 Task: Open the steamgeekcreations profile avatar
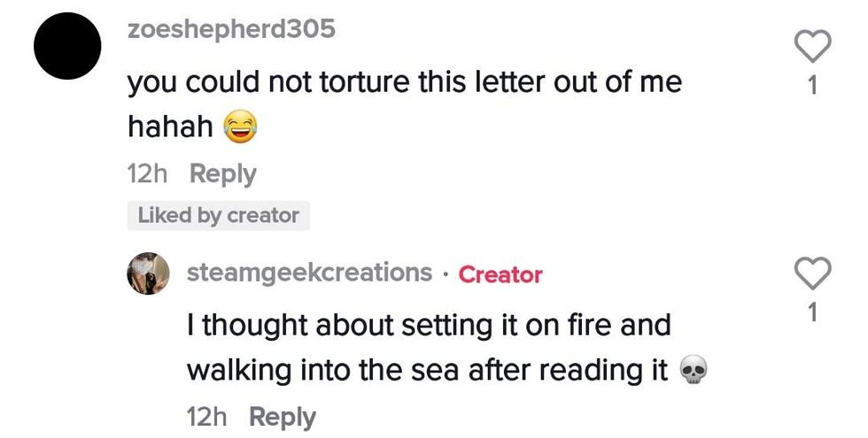[x=150, y=273]
